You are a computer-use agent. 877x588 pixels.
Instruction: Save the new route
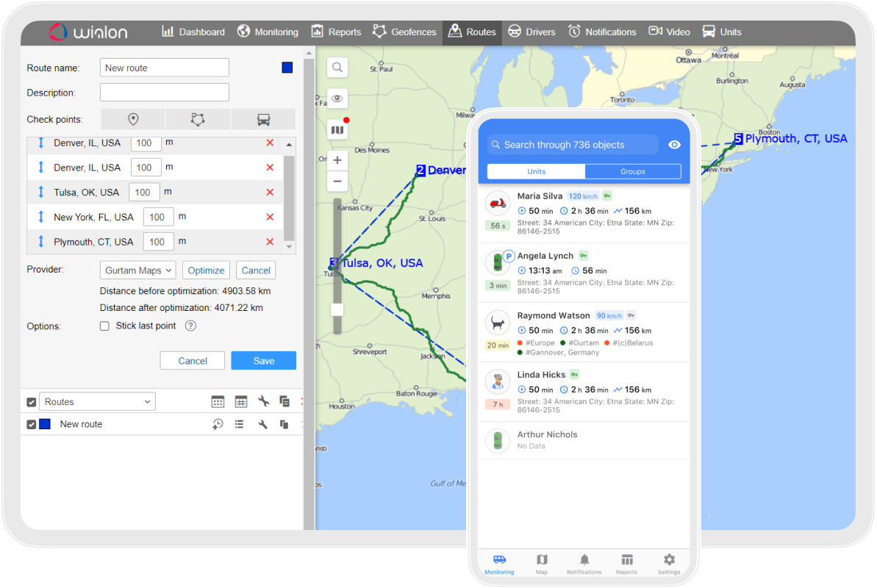pos(263,361)
